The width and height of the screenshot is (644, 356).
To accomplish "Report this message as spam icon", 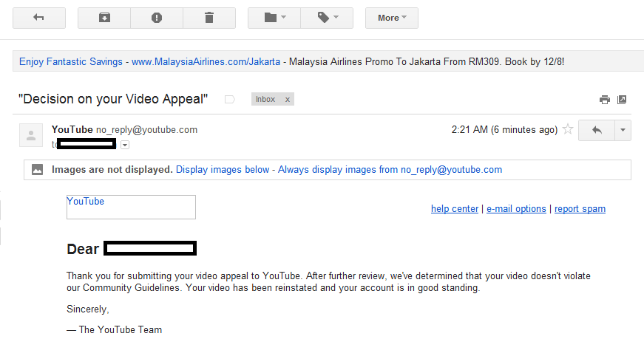I will [x=157, y=18].
